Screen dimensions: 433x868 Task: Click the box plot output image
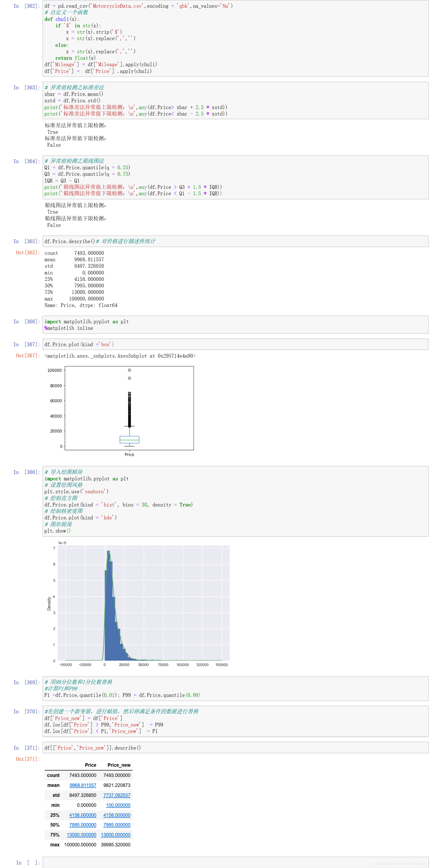click(120, 411)
